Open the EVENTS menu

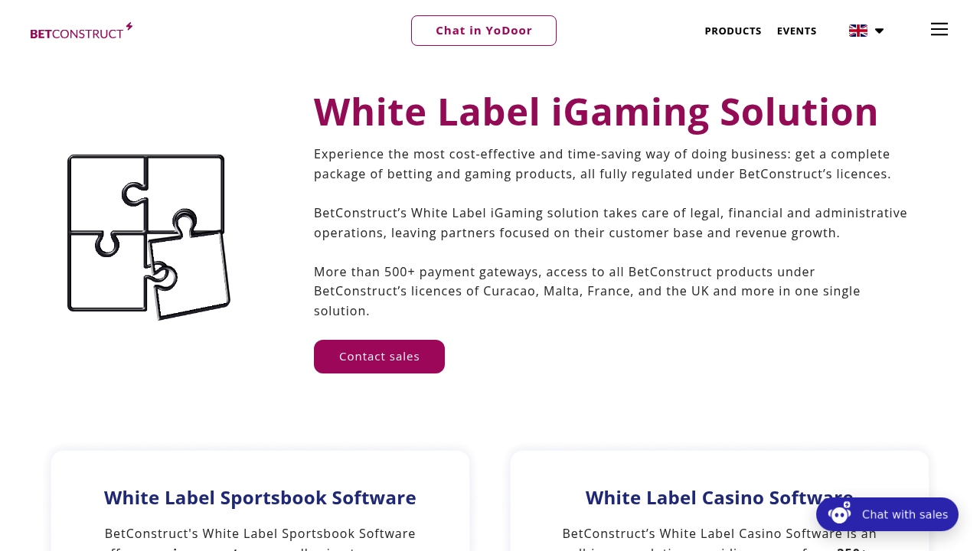pos(797,30)
